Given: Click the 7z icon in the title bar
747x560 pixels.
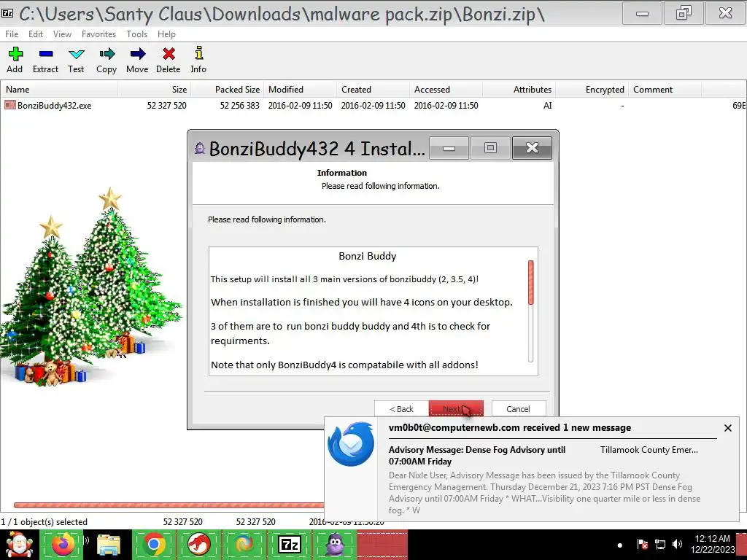Looking at the screenshot, I should (7, 13).
